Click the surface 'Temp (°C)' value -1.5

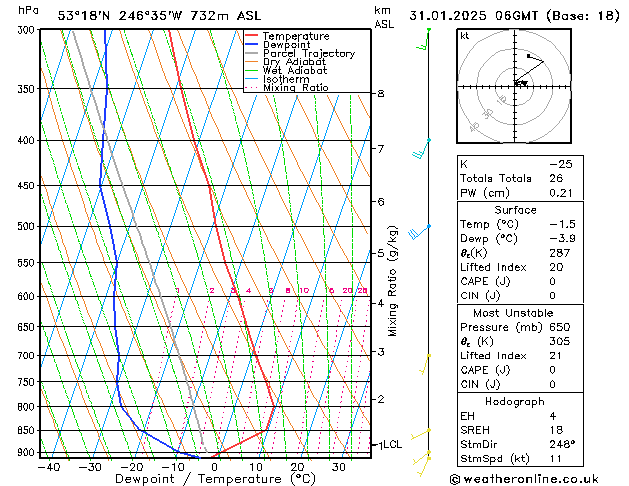coord(562,224)
